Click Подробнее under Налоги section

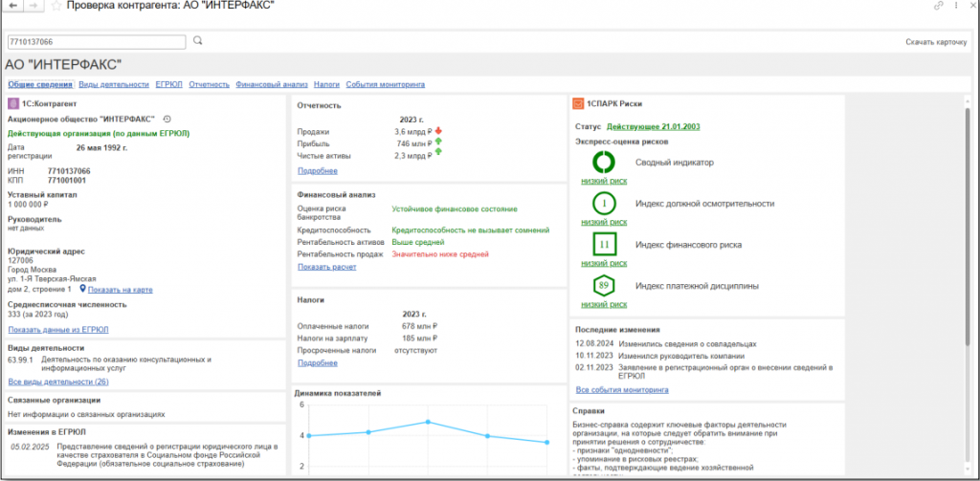tap(318, 362)
